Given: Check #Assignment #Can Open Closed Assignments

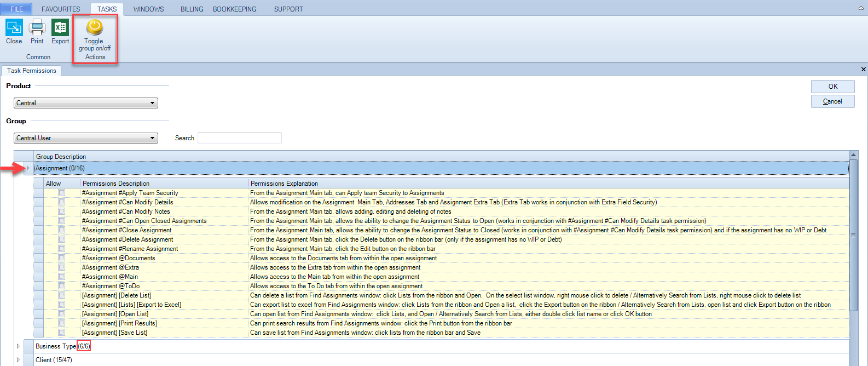Looking at the screenshot, I should [x=62, y=221].
